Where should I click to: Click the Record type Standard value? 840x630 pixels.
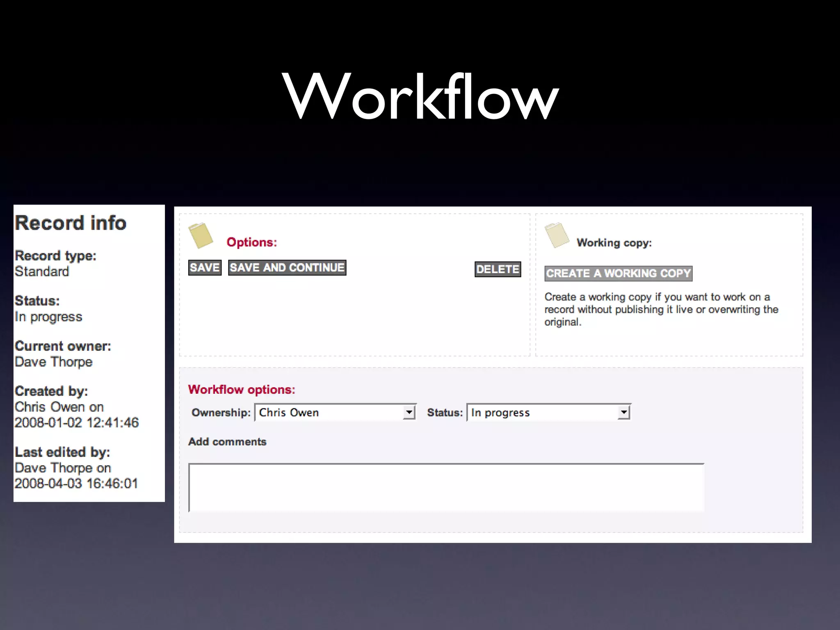tap(42, 272)
